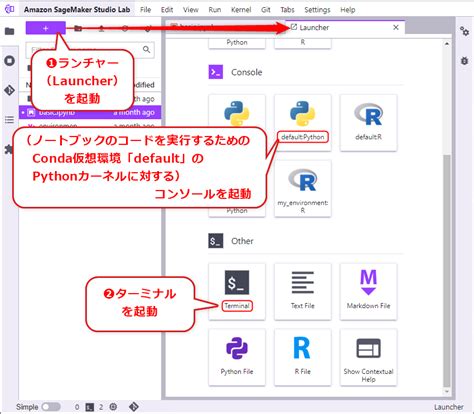Open the Edit menu

pos(167,10)
